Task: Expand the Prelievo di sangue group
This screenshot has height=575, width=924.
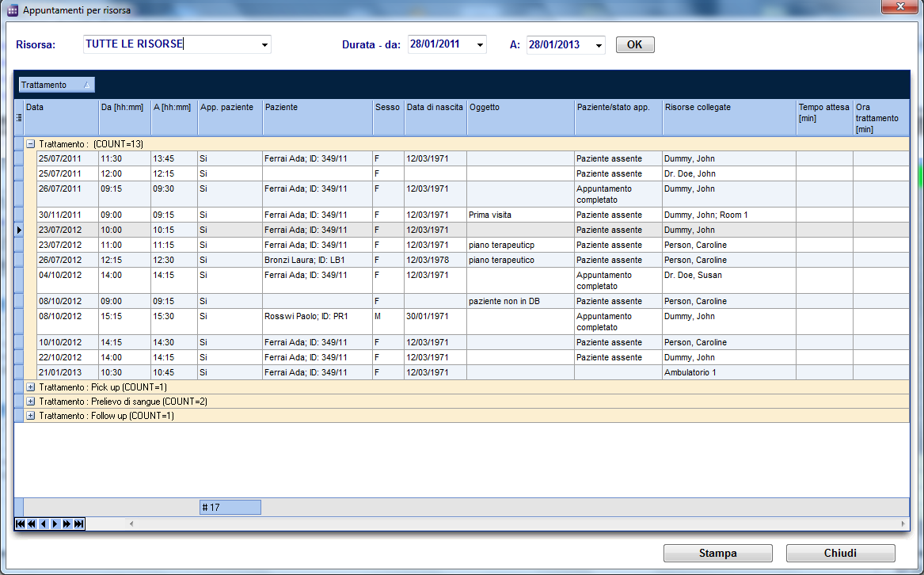Action: (31, 402)
